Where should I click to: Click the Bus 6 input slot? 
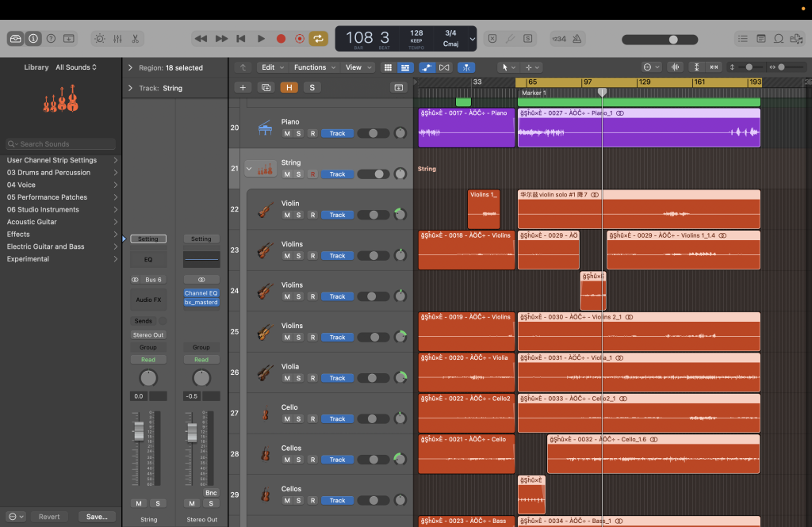coord(153,280)
